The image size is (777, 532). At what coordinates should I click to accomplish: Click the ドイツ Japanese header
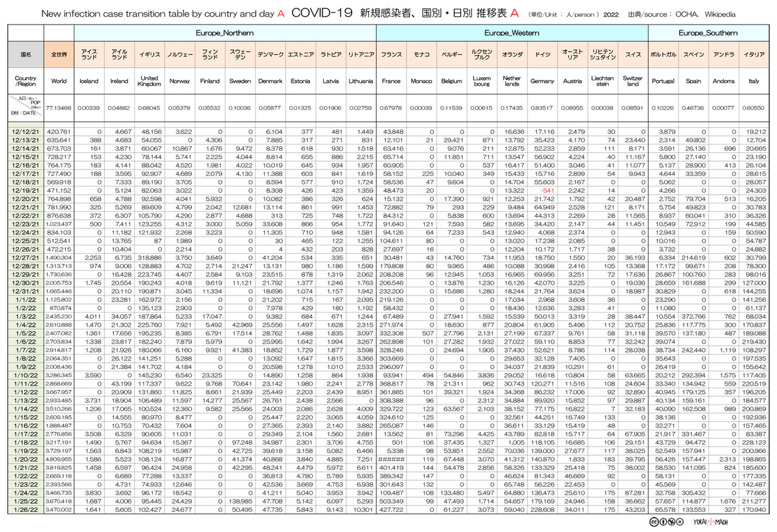542,55
